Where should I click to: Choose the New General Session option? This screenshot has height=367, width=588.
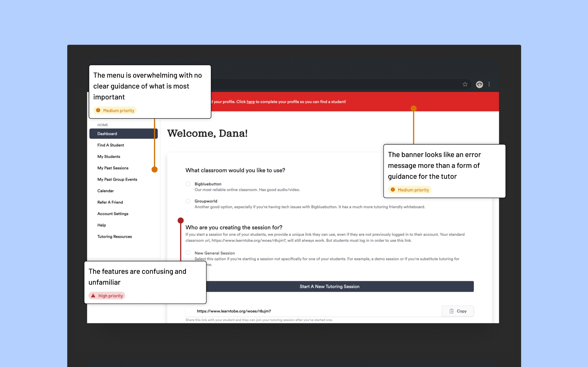pyautogui.click(x=188, y=253)
